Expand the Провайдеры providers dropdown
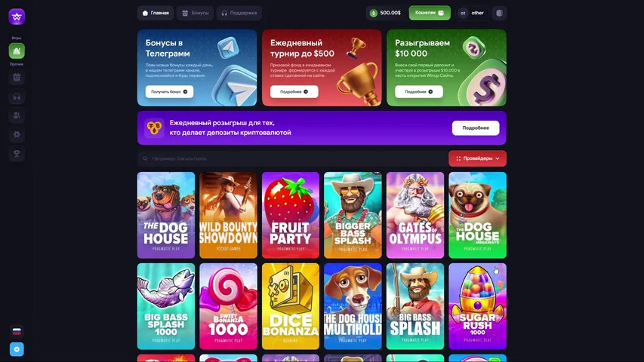 click(477, 158)
